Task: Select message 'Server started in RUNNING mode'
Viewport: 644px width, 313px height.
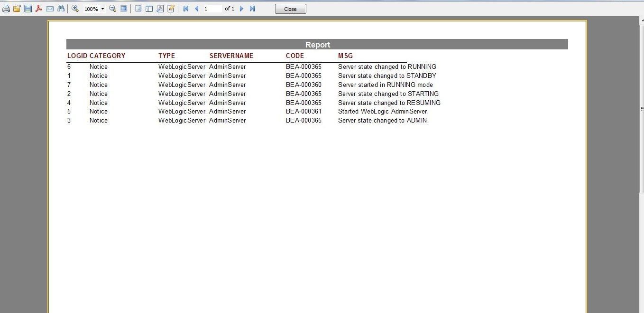Action: click(386, 85)
